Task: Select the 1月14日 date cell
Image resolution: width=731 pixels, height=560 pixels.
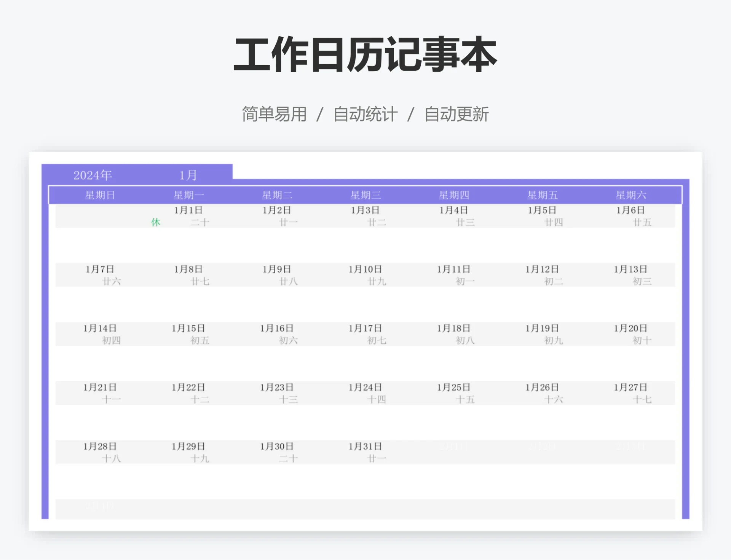Action: tap(100, 328)
